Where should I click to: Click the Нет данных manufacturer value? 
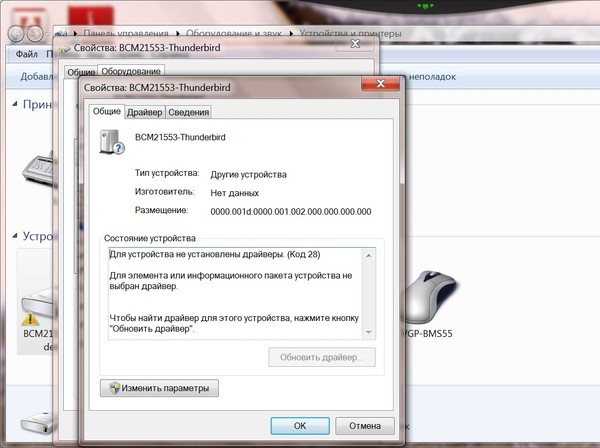[x=235, y=193]
